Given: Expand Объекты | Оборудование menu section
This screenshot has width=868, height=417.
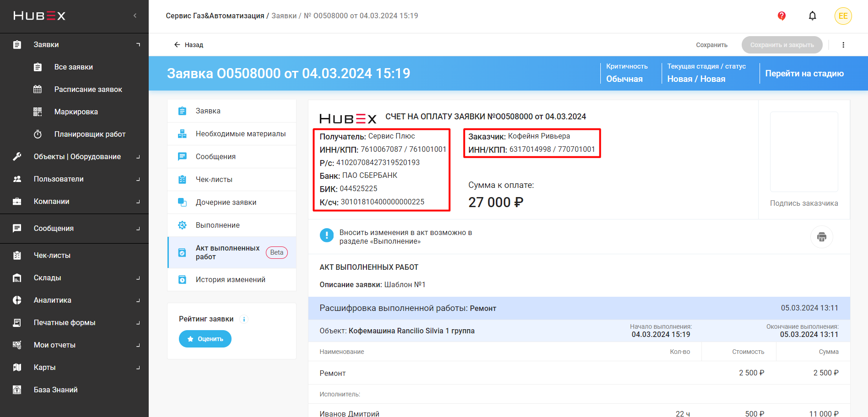Looking at the screenshot, I should (77, 157).
